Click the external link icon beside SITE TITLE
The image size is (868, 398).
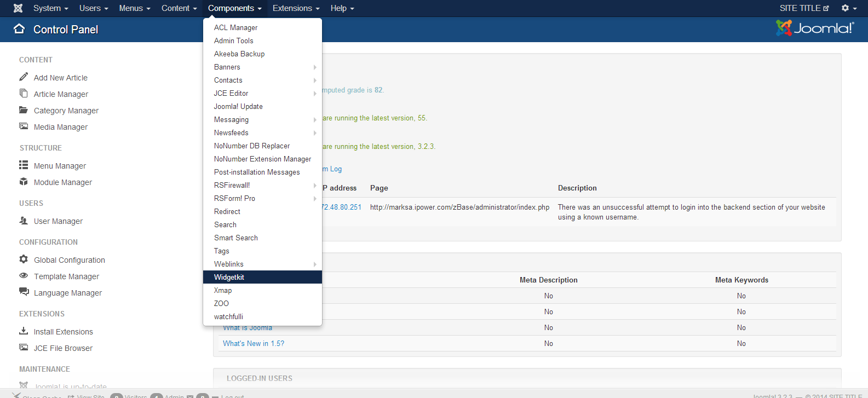pos(826,8)
